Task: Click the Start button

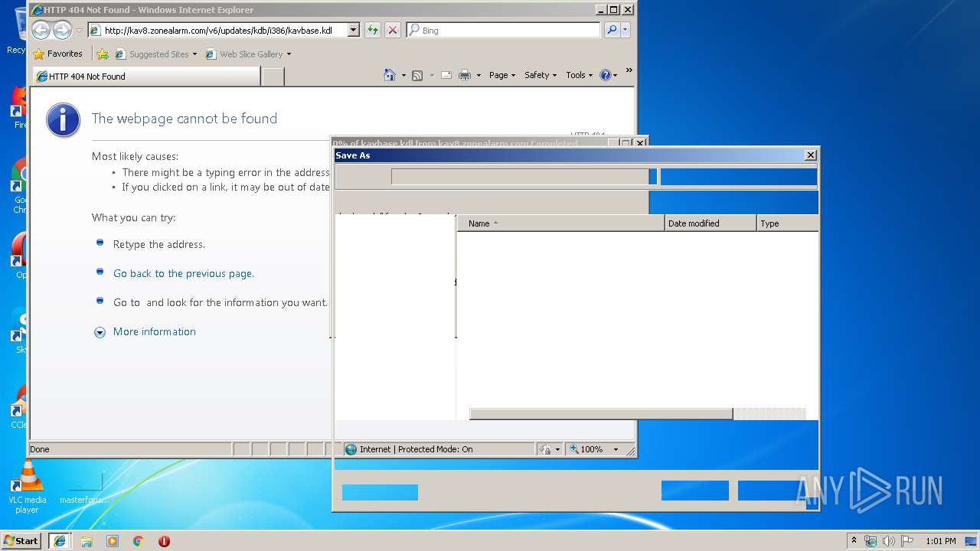Action: pos(21,540)
